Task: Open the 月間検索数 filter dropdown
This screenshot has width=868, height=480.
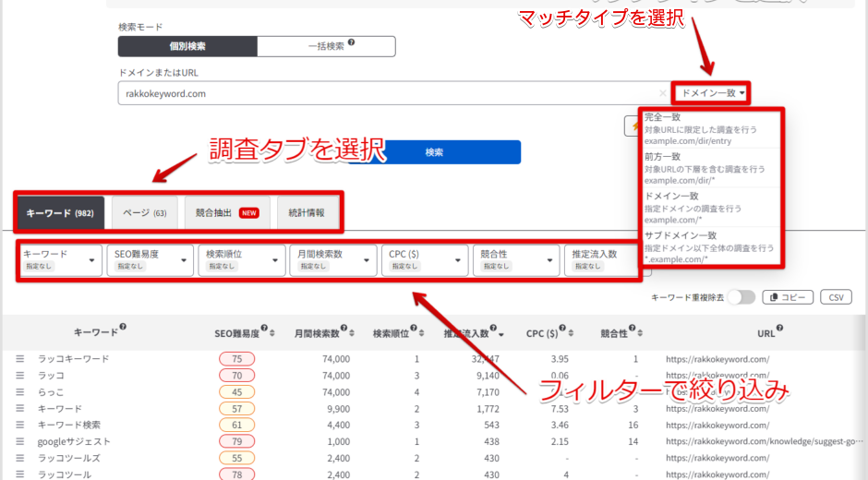Action: [332, 260]
